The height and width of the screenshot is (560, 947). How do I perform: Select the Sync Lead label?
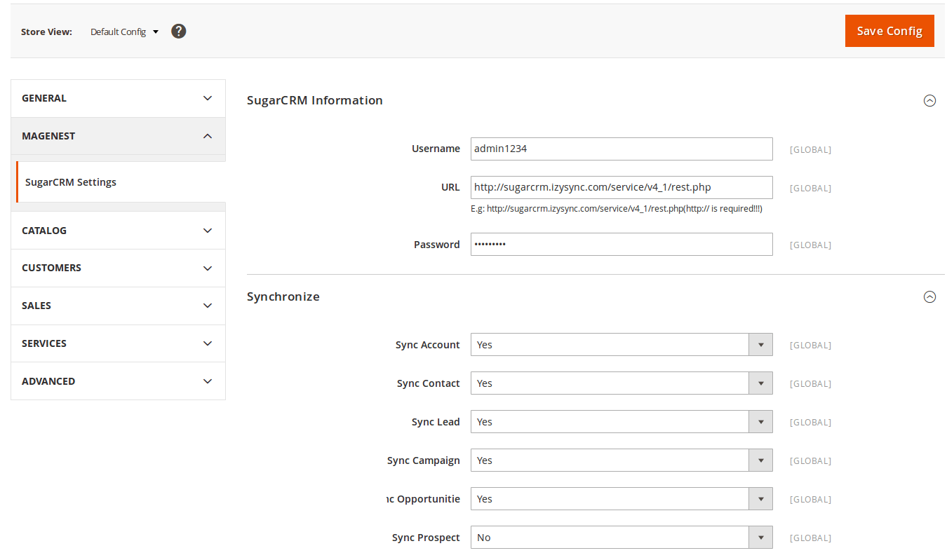pos(436,422)
